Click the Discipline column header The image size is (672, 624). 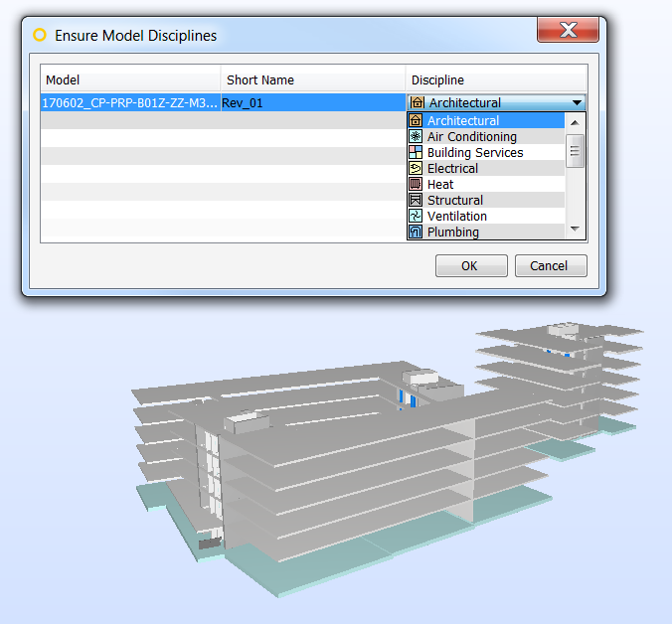[x=496, y=79]
